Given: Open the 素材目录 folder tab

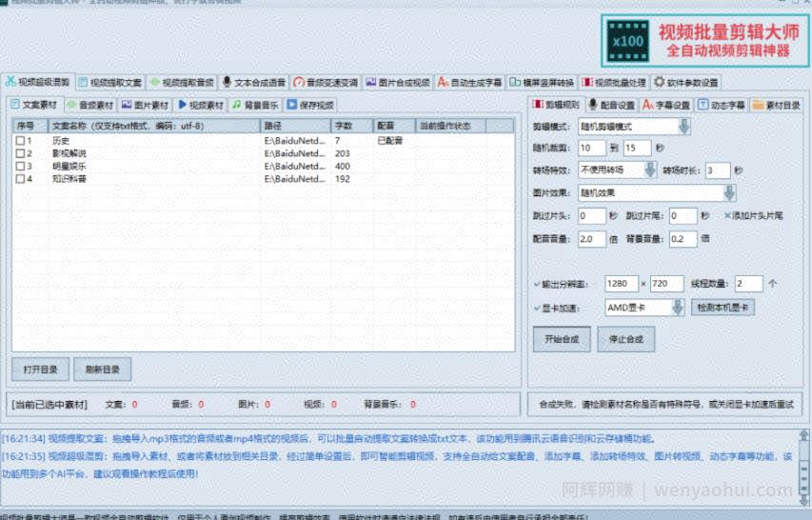Looking at the screenshot, I should coord(776,105).
